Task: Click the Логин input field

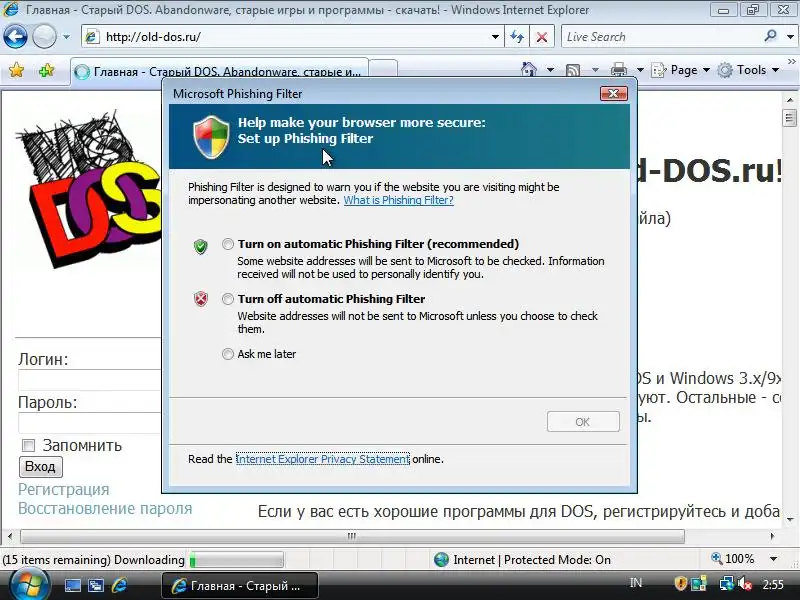Action: click(90, 380)
